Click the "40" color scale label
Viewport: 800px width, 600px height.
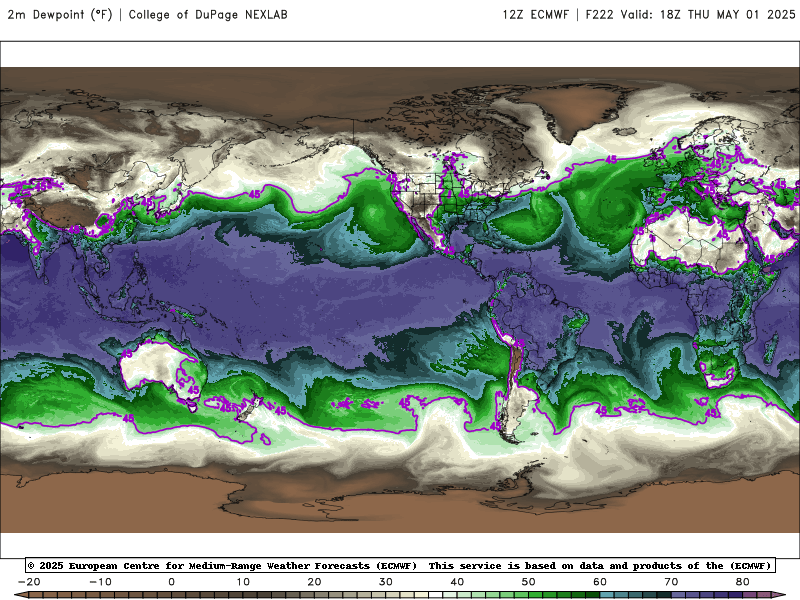tap(457, 582)
